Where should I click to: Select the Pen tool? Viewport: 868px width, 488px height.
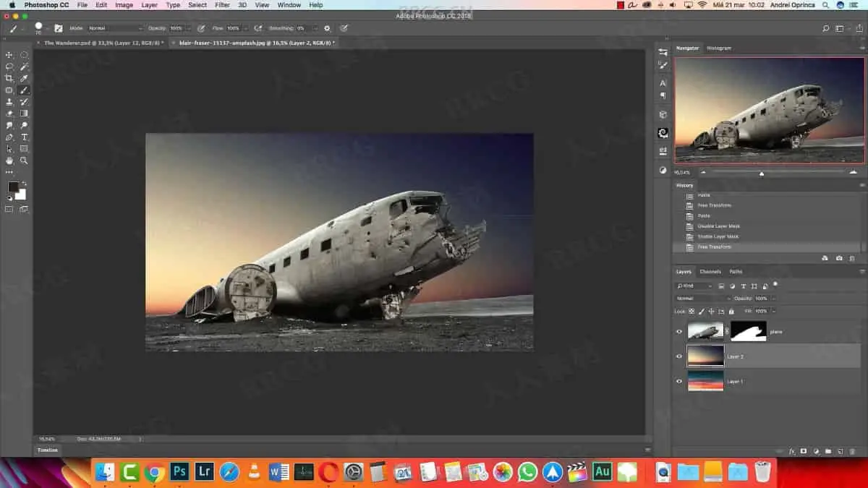(9, 137)
